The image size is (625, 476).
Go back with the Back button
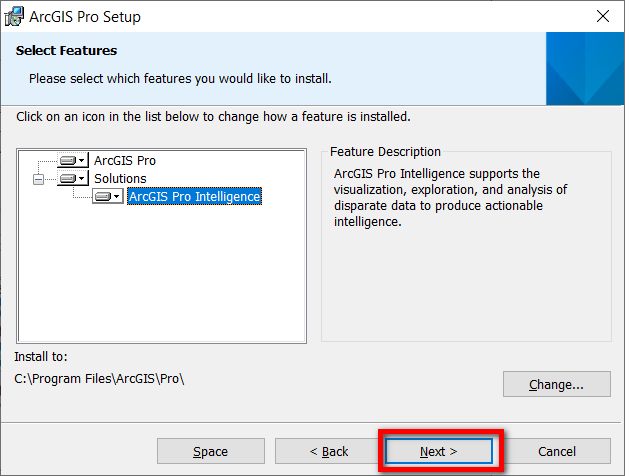[329, 451]
